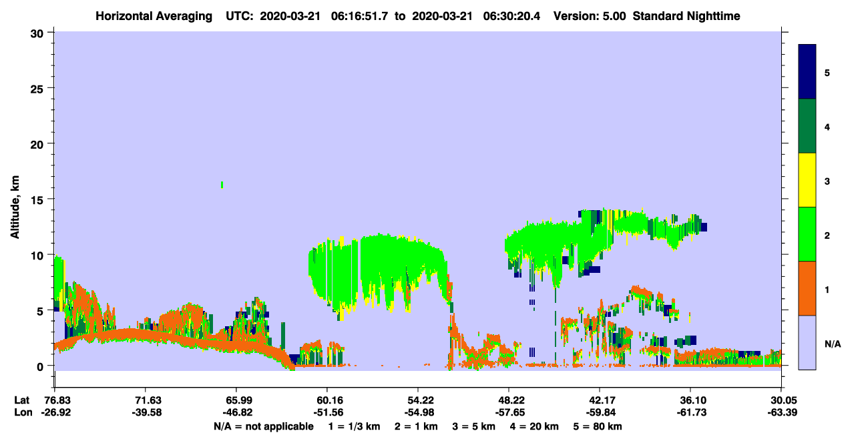Click the y-axis tick label 10
The height and width of the screenshot is (445, 868).
pos(39,255)
